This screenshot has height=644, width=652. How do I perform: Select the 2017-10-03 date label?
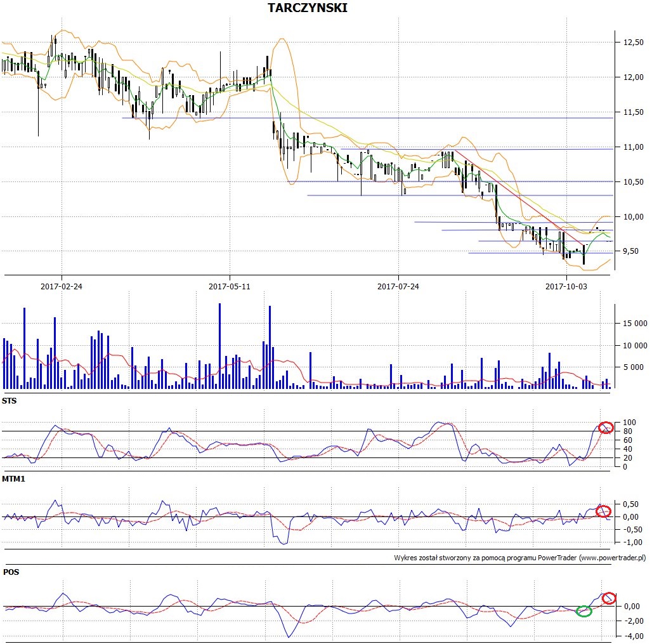click(x=566, y=286)
